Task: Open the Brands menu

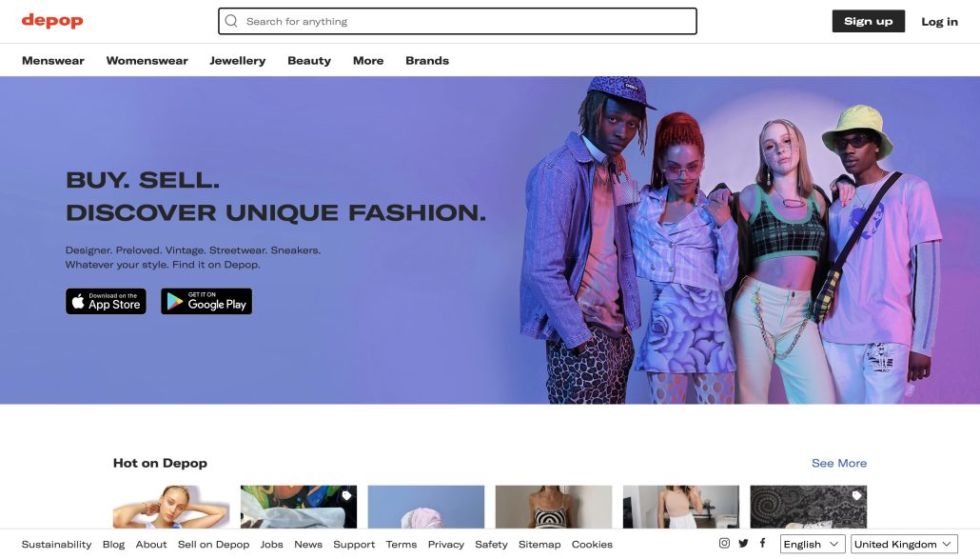Action: [x=427, y=61]
